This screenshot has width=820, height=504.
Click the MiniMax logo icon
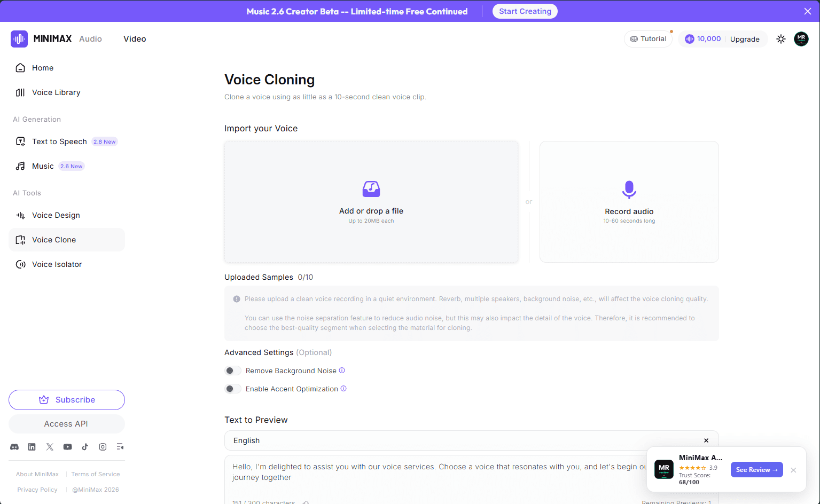pos(19,39)
